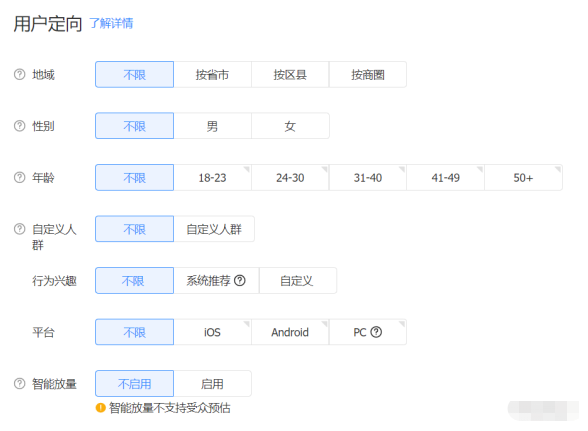Choose 按省市 region targeting tab
The width and height of the screenshot is (588, 431).
[x=212, y=75]
